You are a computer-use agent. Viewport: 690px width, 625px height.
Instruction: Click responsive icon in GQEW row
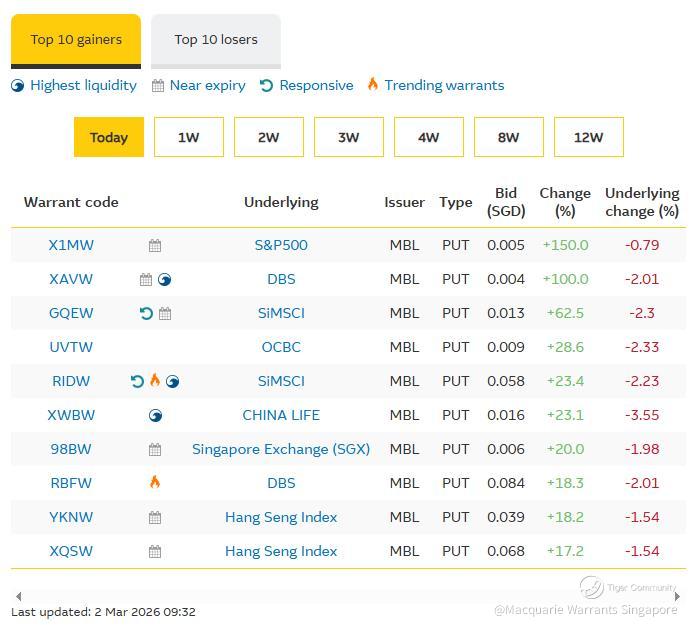(146, 313)
